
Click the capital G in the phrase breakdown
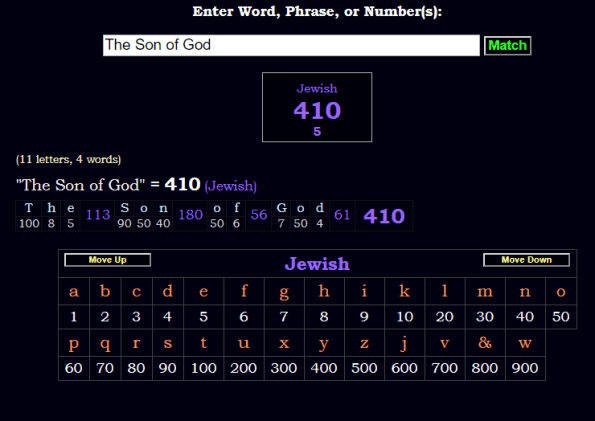[281, 208]
